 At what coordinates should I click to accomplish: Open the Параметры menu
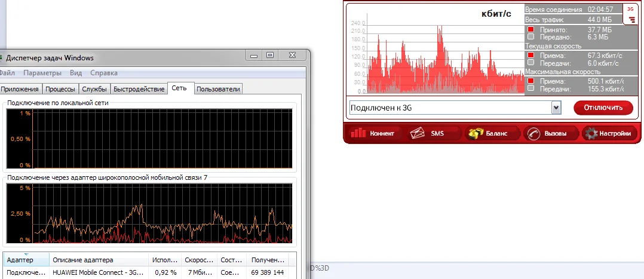tap(42, 73)
